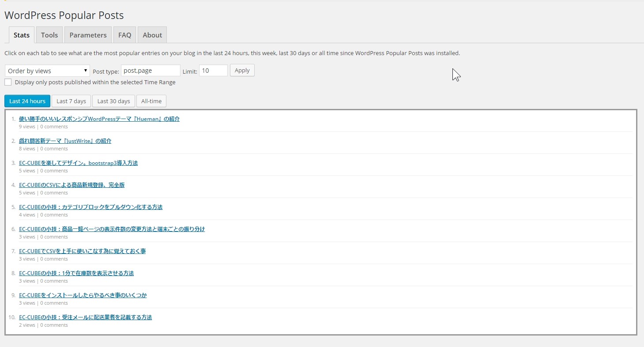Open the About tab
This screenshot has width=644, height=347.
(x=152, y=35)
